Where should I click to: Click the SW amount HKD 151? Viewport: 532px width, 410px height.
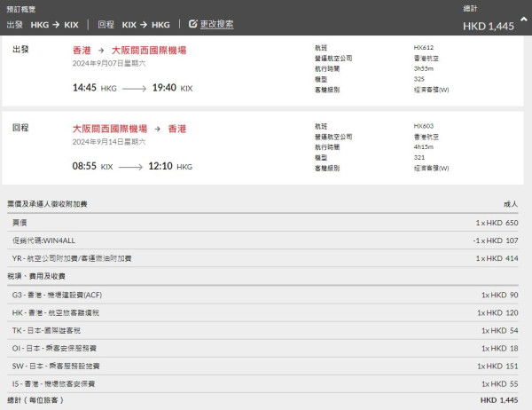(x=497, y=367)
